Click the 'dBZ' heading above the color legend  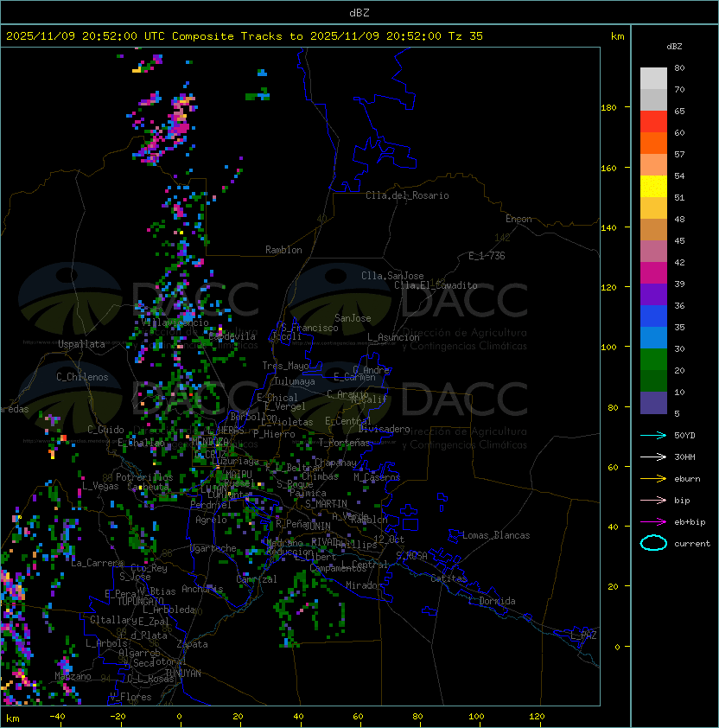point(674,47)
